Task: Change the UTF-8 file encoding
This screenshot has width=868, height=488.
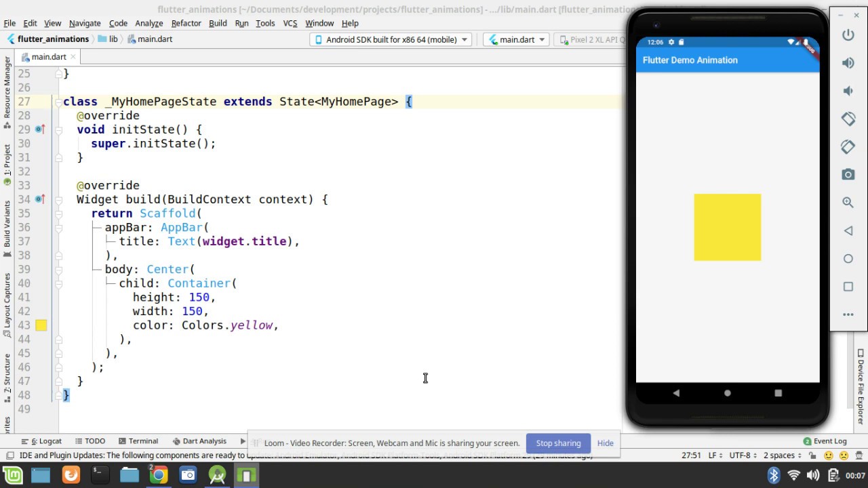Action: pos(743,455)
